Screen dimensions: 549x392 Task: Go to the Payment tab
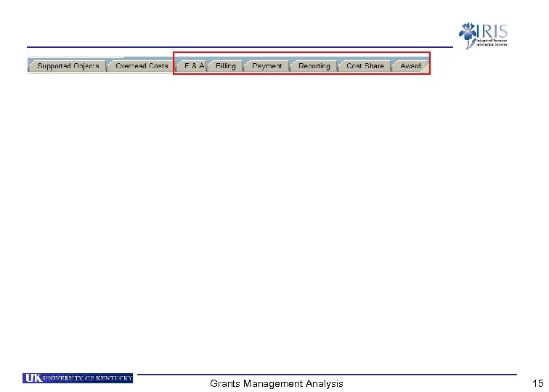[267, 66]
